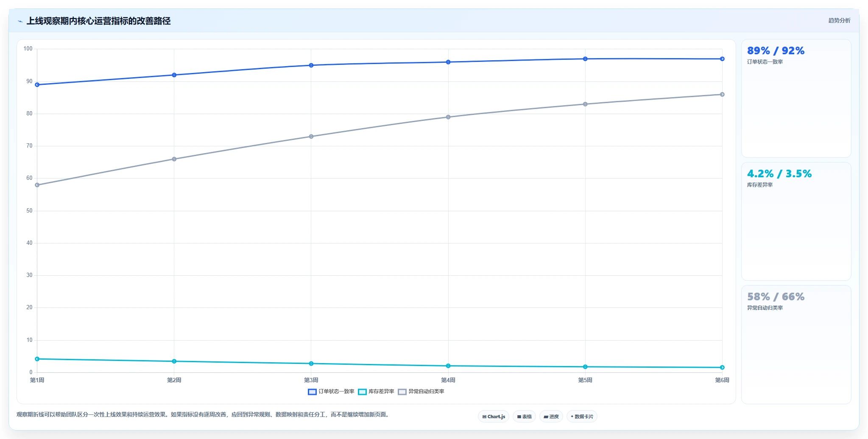Select the 第3周 point on the gray 异常自动归类率 line
Screen dimensions: 868x439
coord(311,137)
